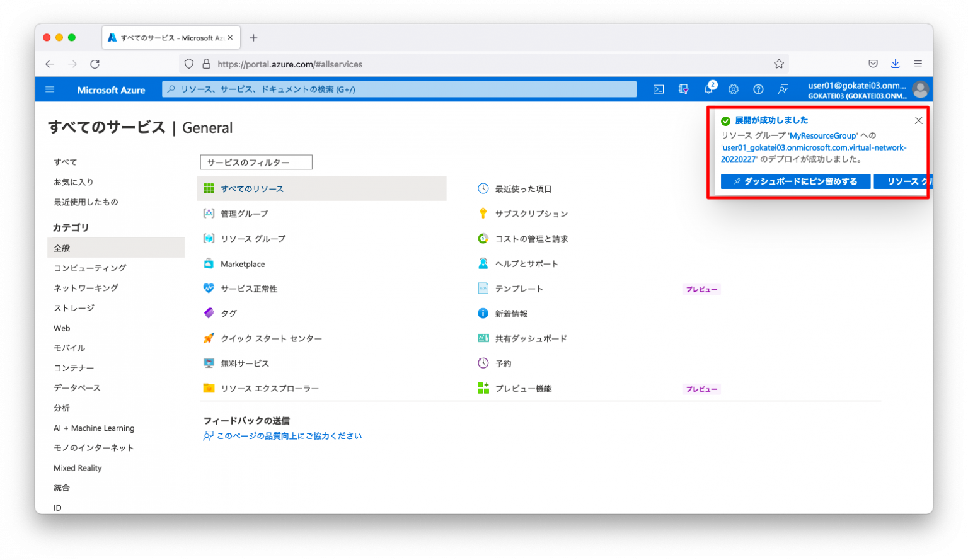The width and height of the screenshot is (968, 560).
Task: Close the すべてのサービス browser tab
Action: coord(230,38)
